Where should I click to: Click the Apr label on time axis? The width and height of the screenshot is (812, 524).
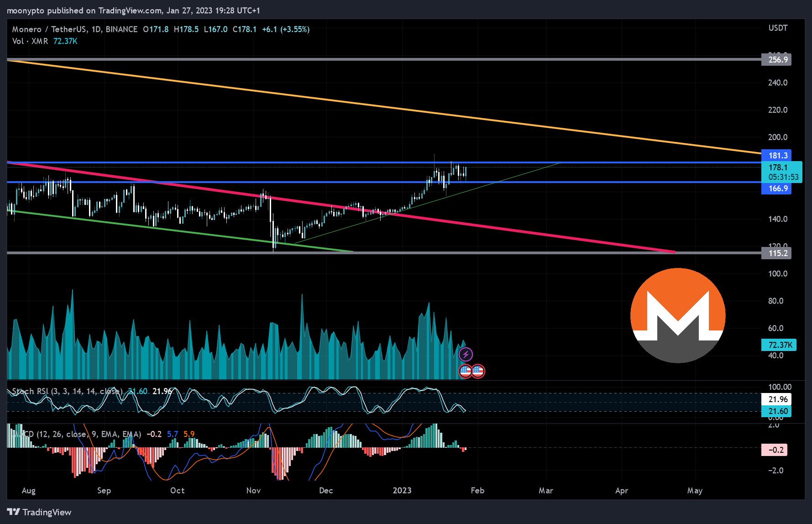point(622,491)
